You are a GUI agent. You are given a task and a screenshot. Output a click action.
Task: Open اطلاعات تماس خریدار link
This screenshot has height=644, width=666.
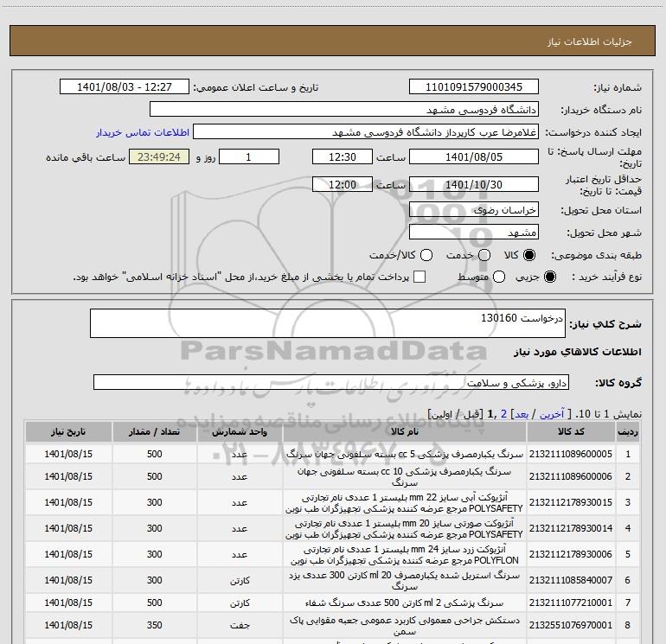[143, 132]
